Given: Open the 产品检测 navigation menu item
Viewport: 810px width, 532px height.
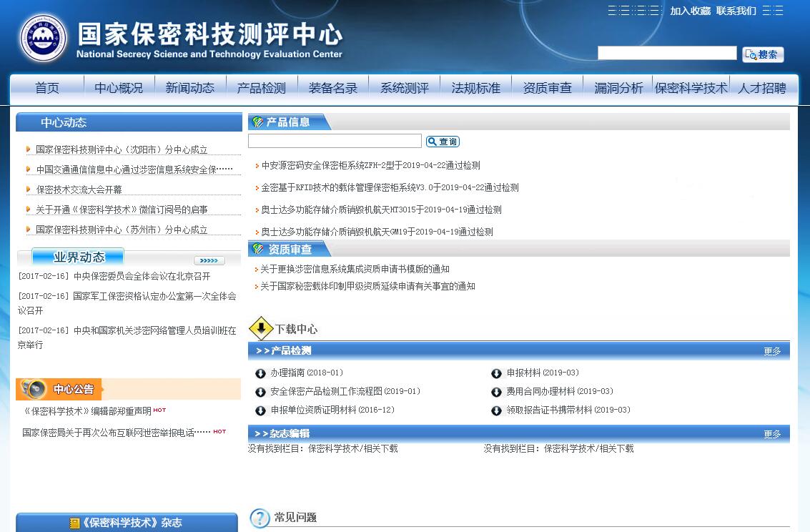Looking at the screenshot, I should (x=261, y=88).
